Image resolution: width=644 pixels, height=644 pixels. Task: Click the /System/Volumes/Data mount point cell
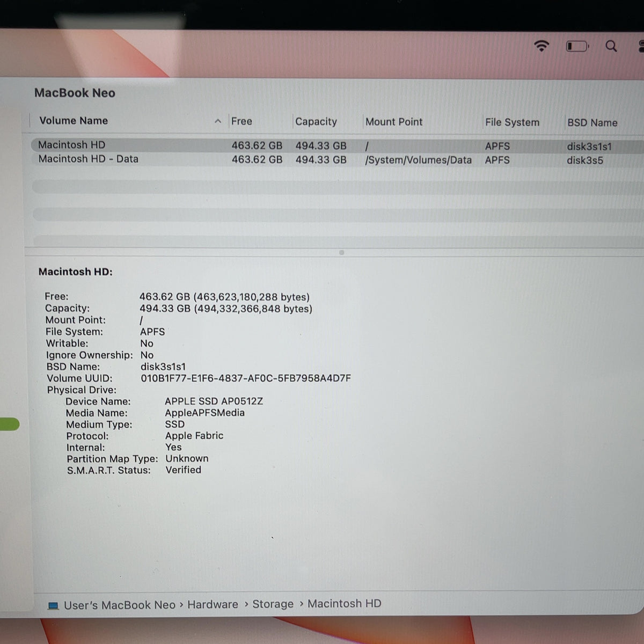pos(418,160)
